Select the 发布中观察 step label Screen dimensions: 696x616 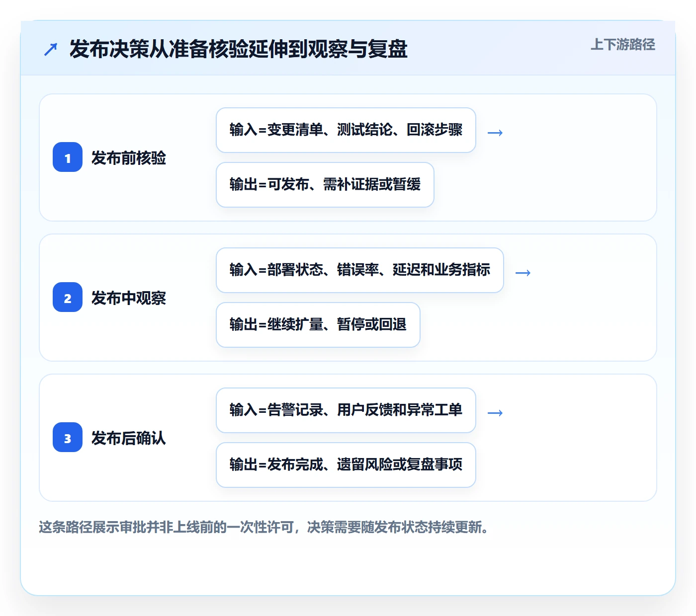[x=129, y=298]
